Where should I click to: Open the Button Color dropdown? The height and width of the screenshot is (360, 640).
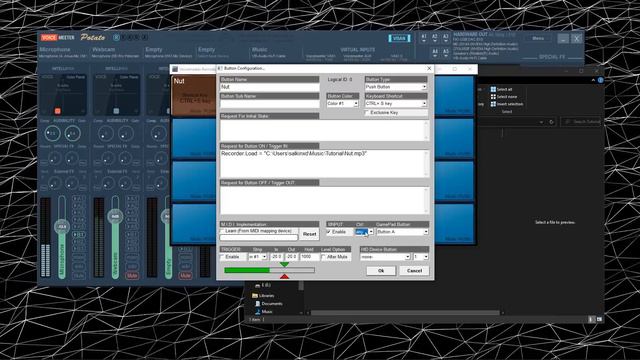[342, 104]
